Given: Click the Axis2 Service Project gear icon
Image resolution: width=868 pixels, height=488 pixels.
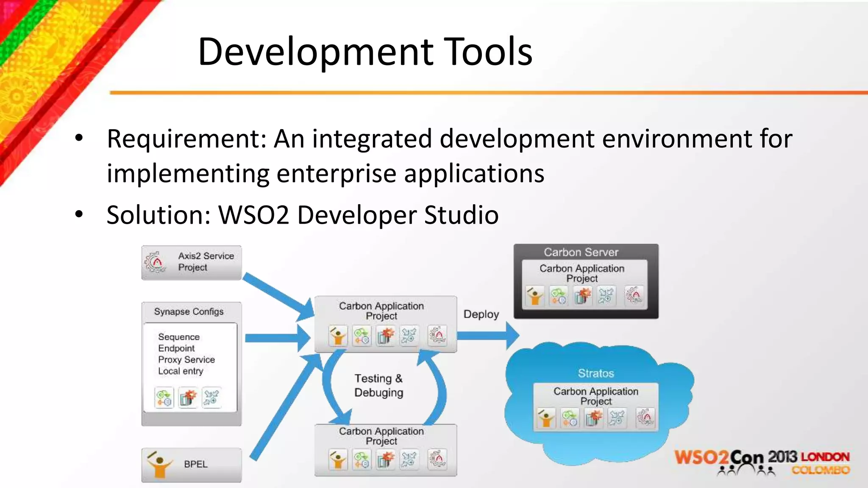Looking at the screenshot, I should coord(155,262).
